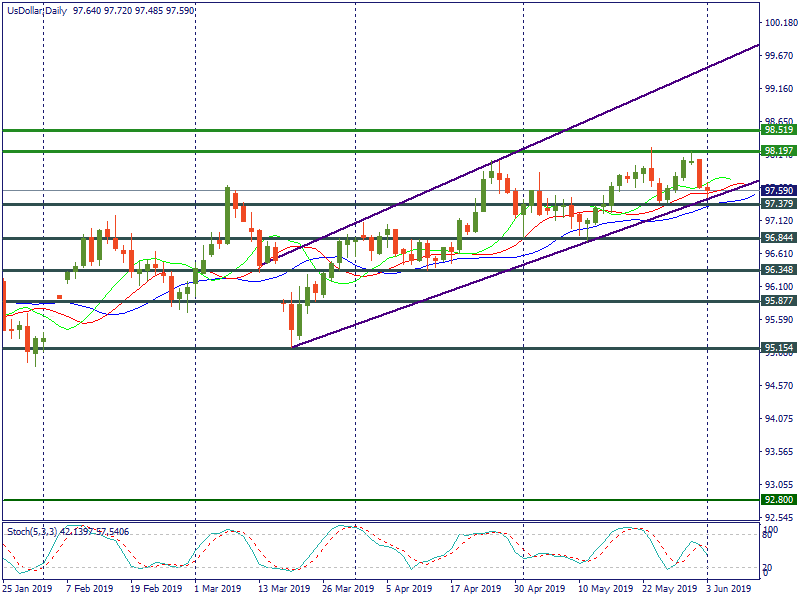Select the 98.519 resistance price label
The image size is (800, 600).
tap(778, 130)
